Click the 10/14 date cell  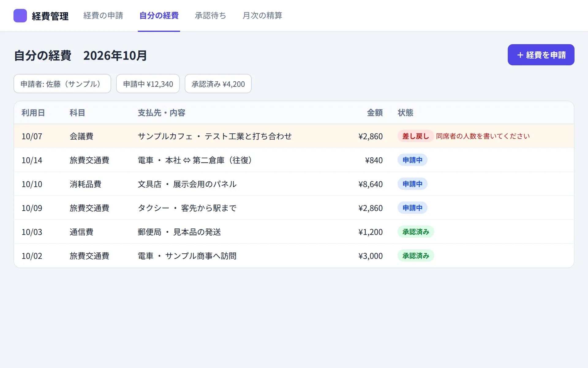pyautogui.click(x=32, y=160)
